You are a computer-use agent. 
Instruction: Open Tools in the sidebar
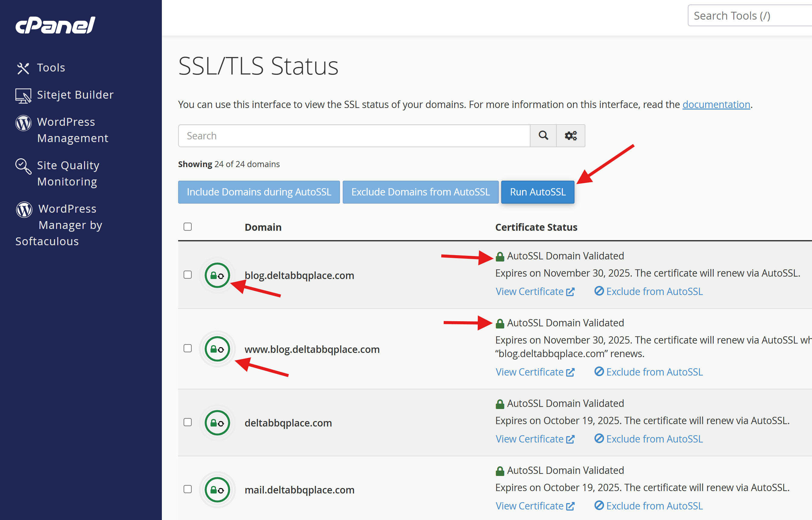pos(51,68)
